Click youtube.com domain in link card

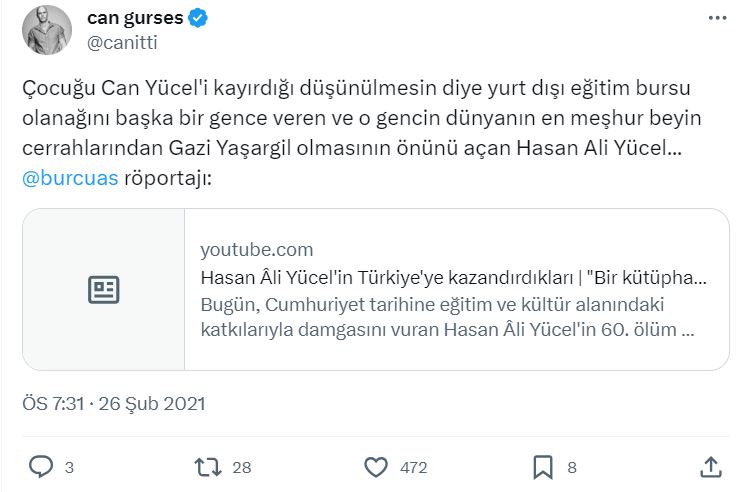[x=257, y=250]
